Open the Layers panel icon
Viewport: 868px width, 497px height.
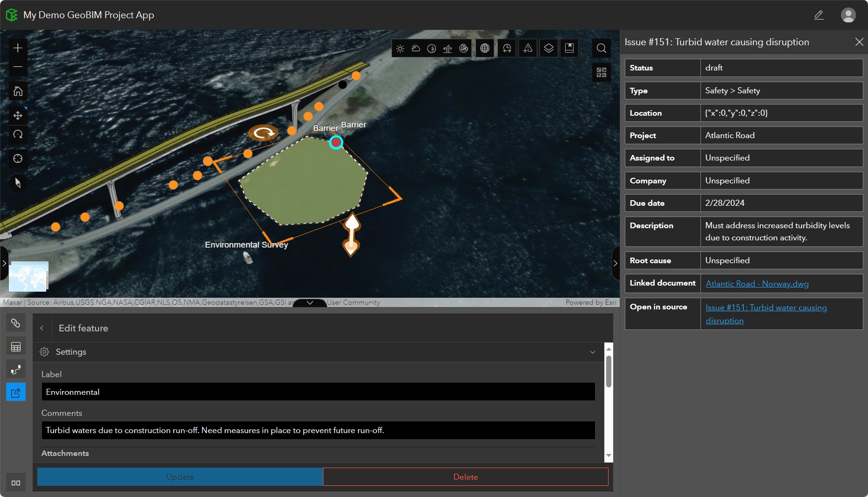click(548, 48)
